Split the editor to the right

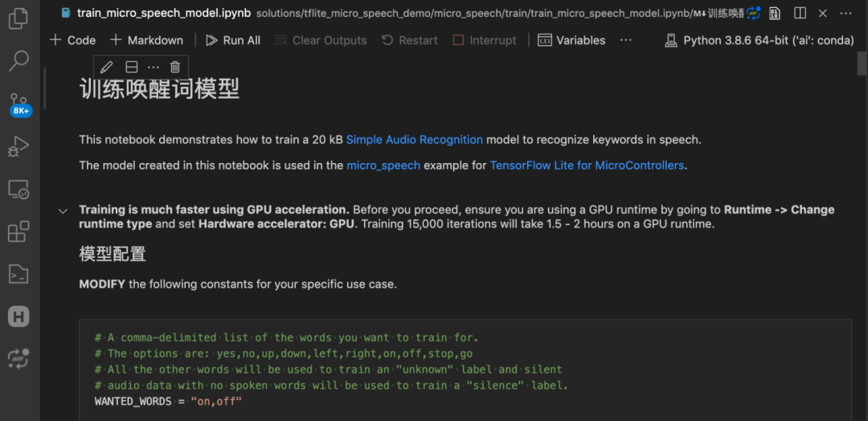800,13
